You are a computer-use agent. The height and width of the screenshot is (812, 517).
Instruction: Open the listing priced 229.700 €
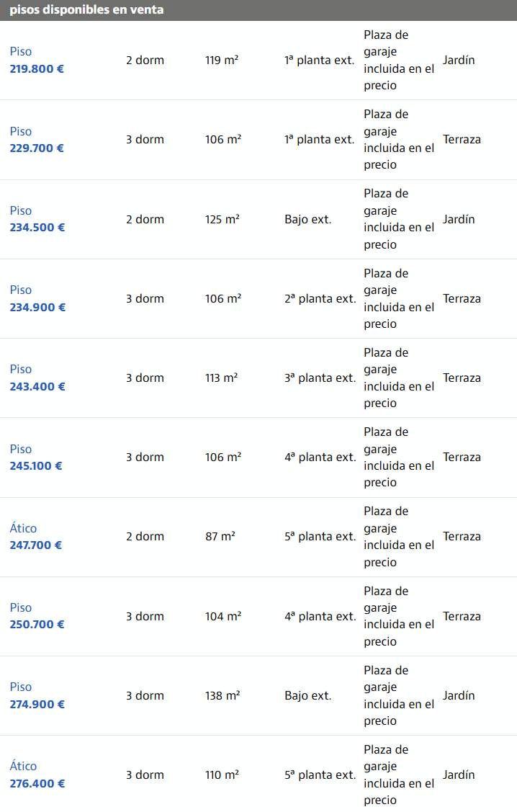point(37,148)
